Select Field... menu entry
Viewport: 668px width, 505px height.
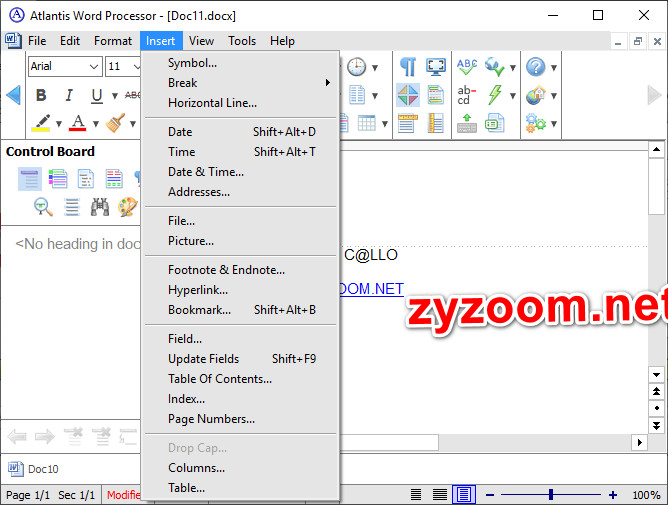241,339
